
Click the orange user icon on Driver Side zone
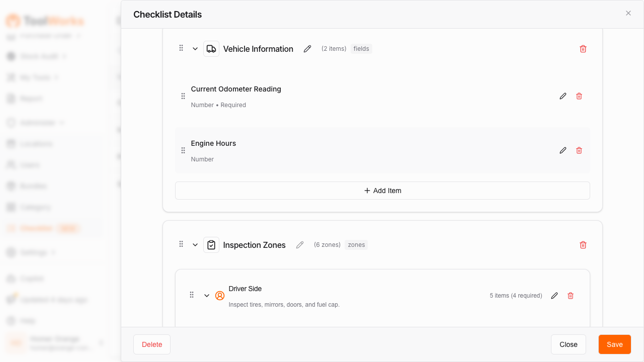[220, 296]
